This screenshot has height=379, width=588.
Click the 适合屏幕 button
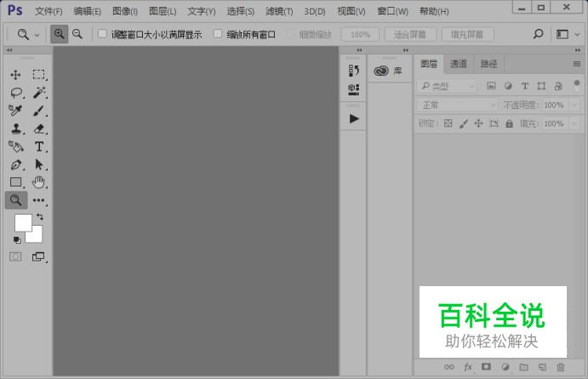[x=410, y=35]
